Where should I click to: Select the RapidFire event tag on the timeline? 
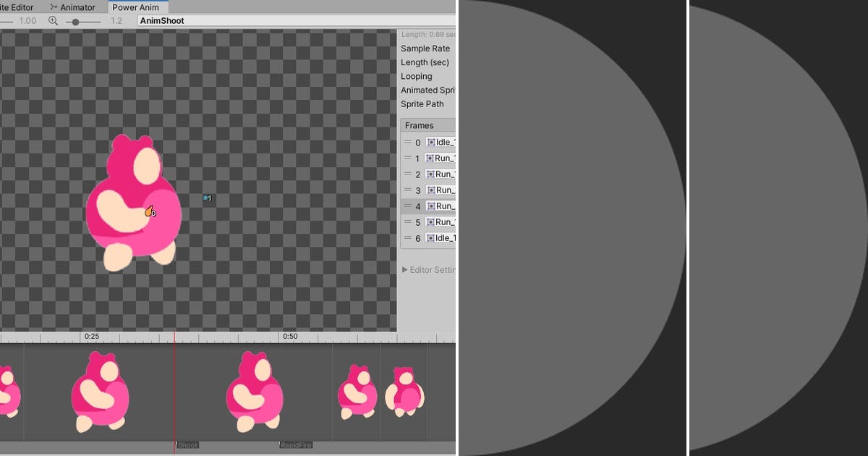pyautogui.click(x=295, y=445)
